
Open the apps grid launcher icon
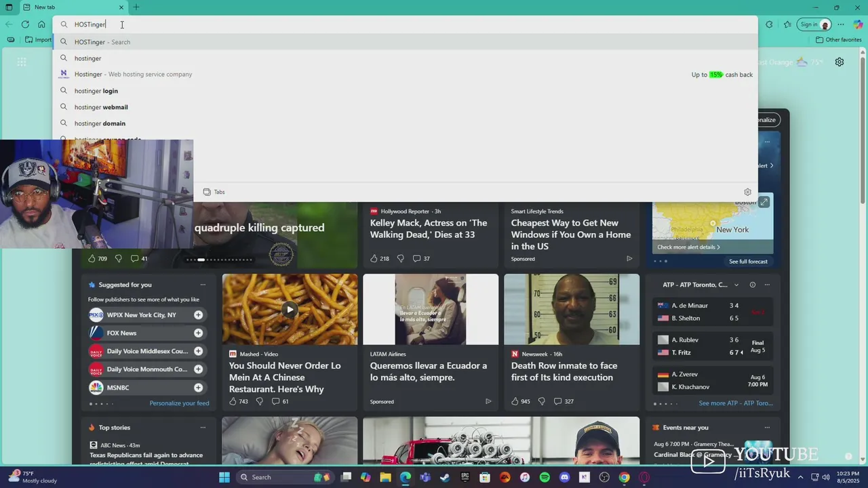point(22,62)
